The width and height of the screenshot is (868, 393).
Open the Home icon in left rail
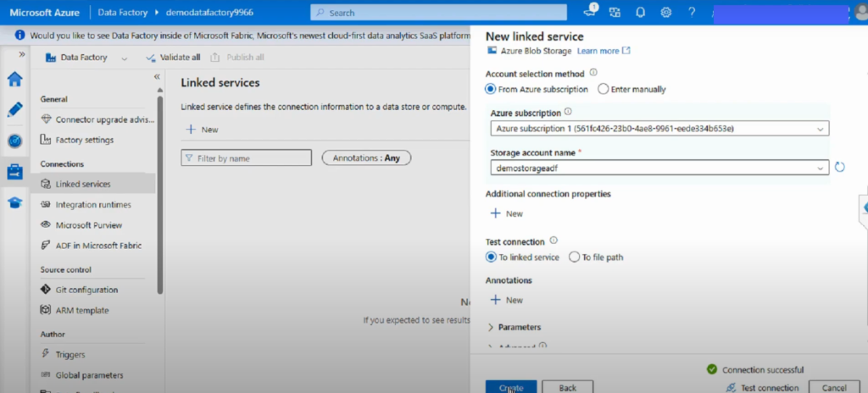[x=15, y=79]
